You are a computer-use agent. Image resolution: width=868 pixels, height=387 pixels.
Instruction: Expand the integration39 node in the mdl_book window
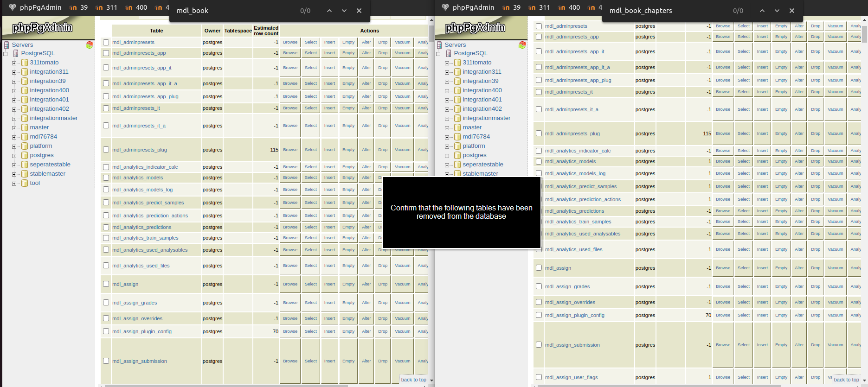point(14,82)
